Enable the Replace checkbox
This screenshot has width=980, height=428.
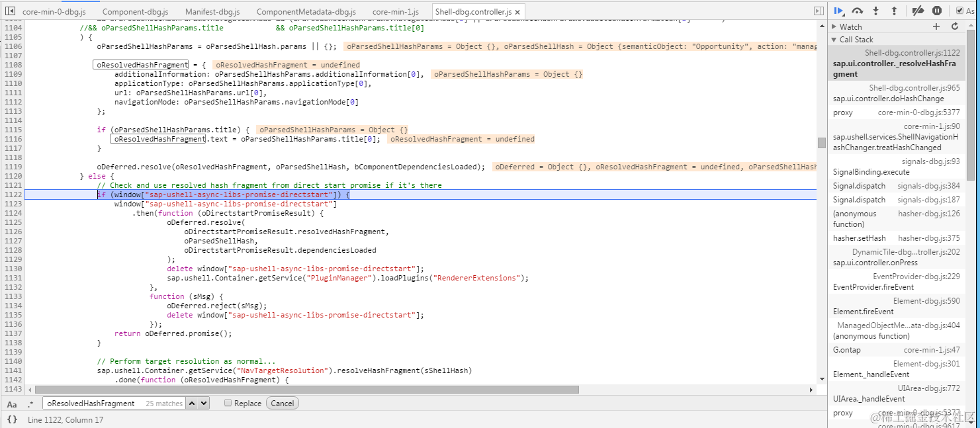pyautogui.click(x=228, y=403)
